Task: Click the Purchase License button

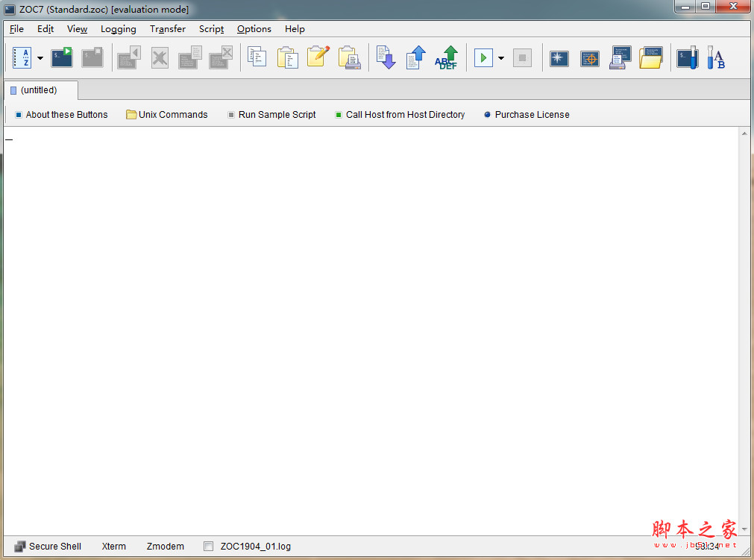Action: click(527, 114)
